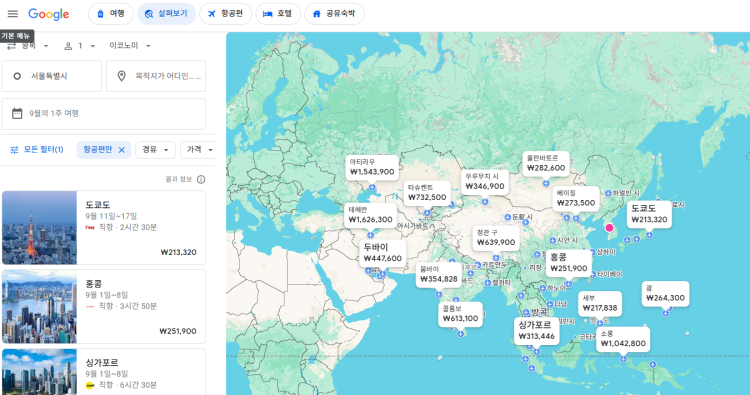
Task: Click the origin circle icon
Action: (x=17, y=76)
